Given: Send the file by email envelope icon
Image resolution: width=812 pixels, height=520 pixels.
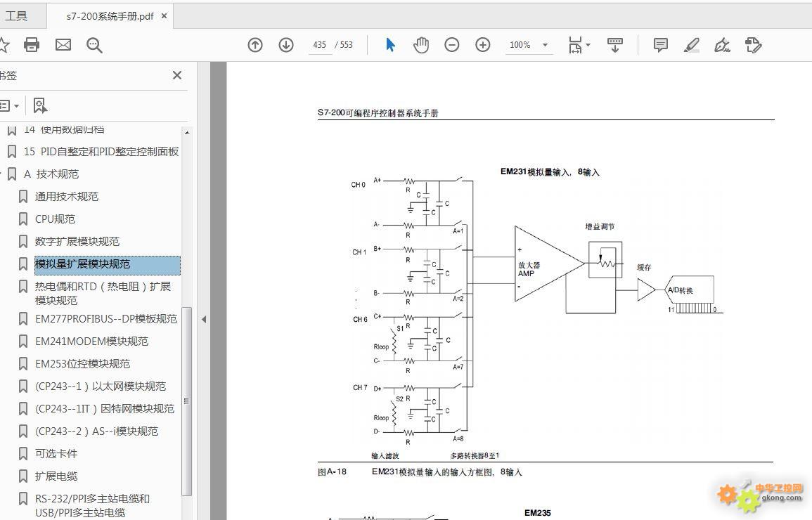Looking at the screenshot, I should click(x=63, y=45).
